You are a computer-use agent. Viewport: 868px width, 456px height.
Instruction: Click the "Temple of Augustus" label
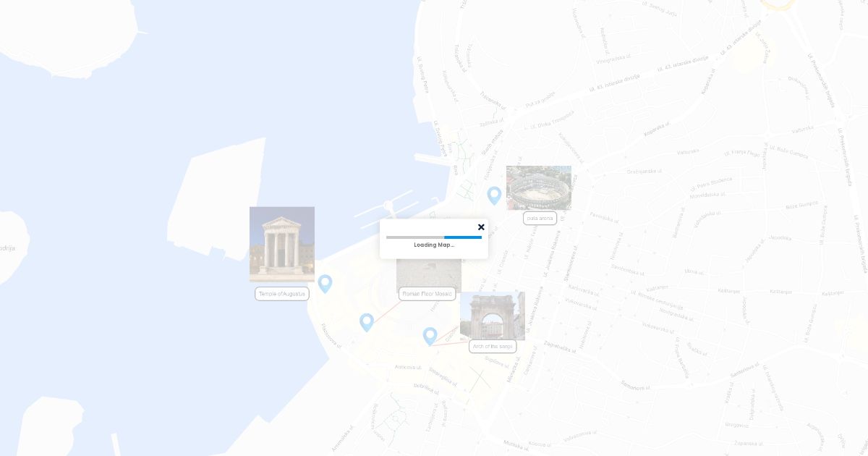pos(282,294)
